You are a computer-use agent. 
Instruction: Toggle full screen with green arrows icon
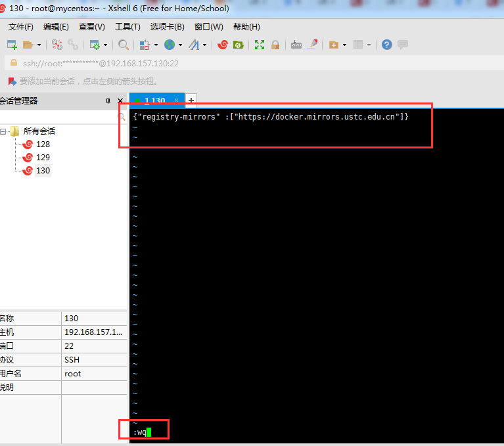pos(260,45)
